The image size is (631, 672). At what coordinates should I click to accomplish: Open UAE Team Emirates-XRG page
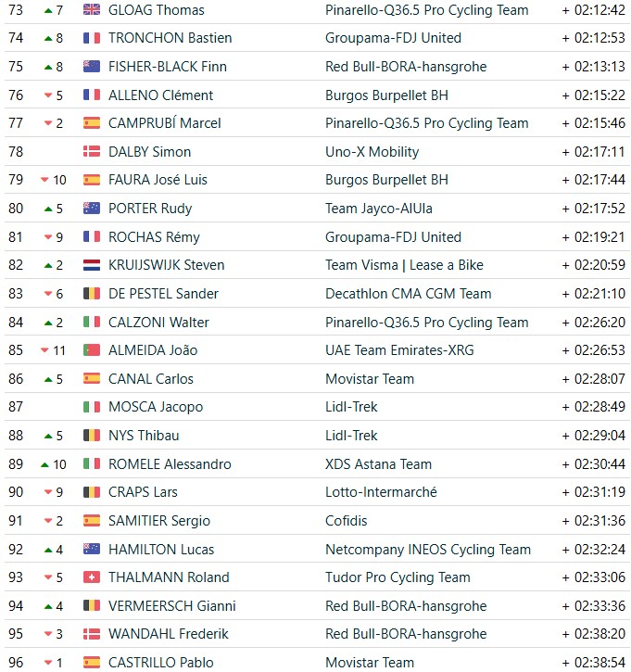point(399,350)
